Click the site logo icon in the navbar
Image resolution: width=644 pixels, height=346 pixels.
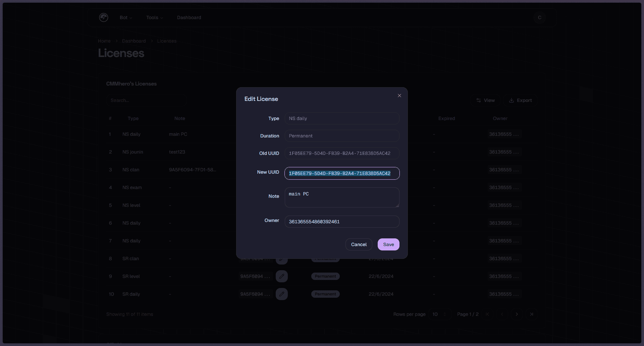click(x=104, y=17)
